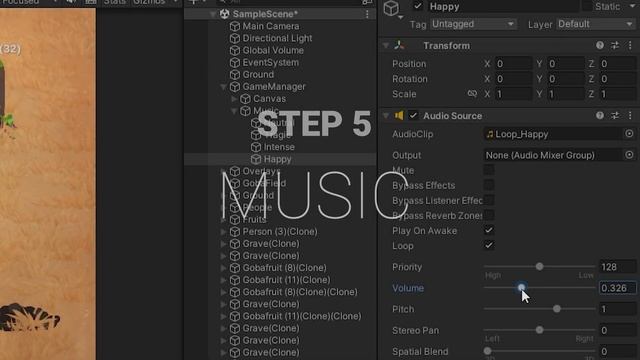Select Main Camera in the hierarchy

(x=271, y=26)
